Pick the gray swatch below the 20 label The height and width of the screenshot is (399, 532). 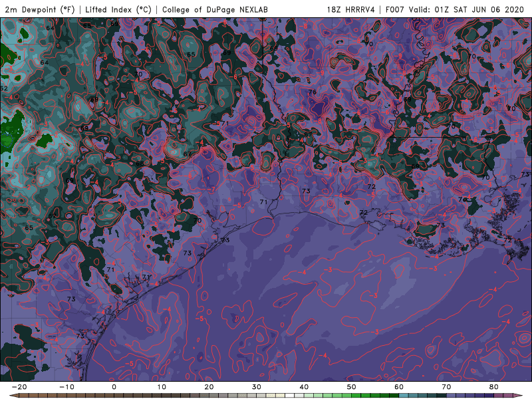click(x=213, y=396)
